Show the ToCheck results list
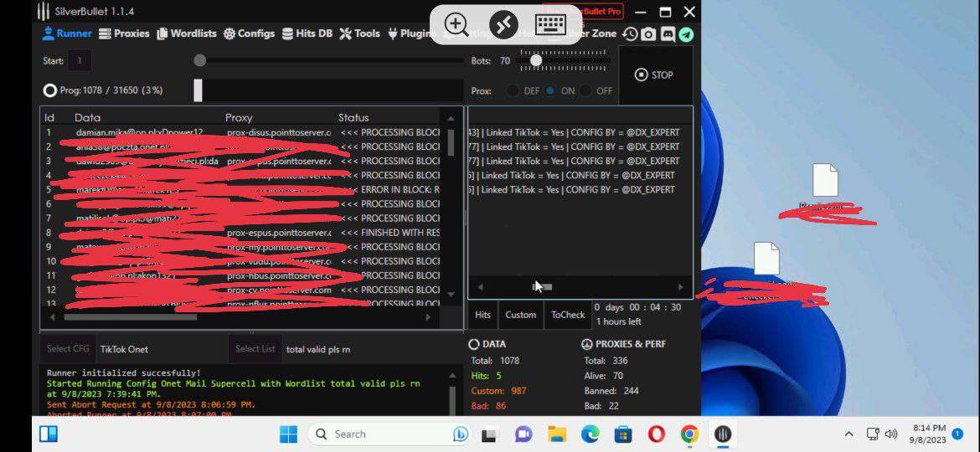This screenshot has height=452, width=980. 568,315
